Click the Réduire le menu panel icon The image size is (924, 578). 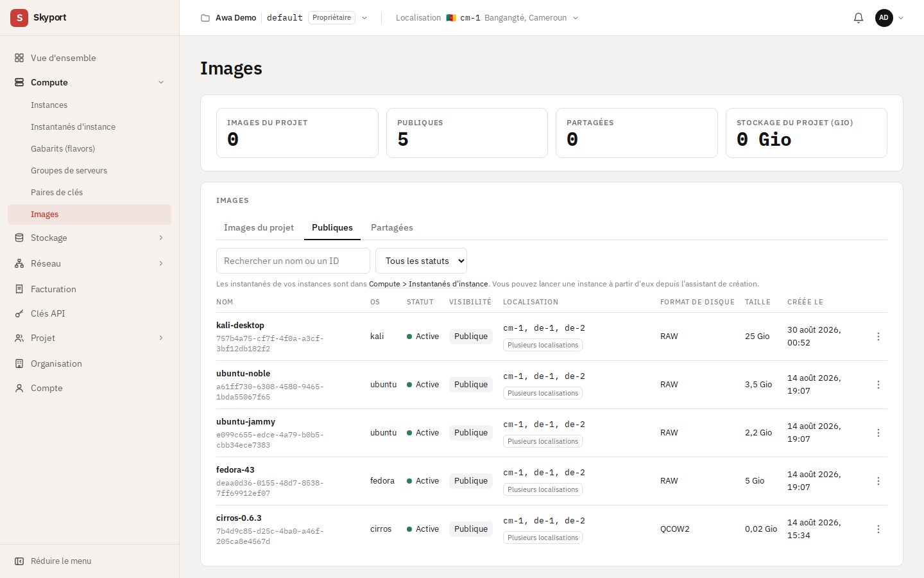pos(19,561)
